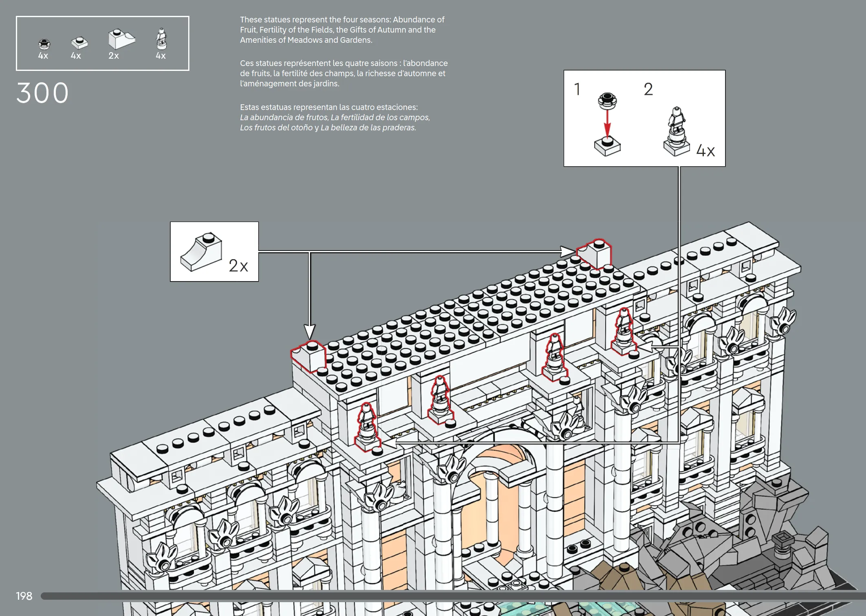Click the page progress bar at bottom

[x=453, y=596]
